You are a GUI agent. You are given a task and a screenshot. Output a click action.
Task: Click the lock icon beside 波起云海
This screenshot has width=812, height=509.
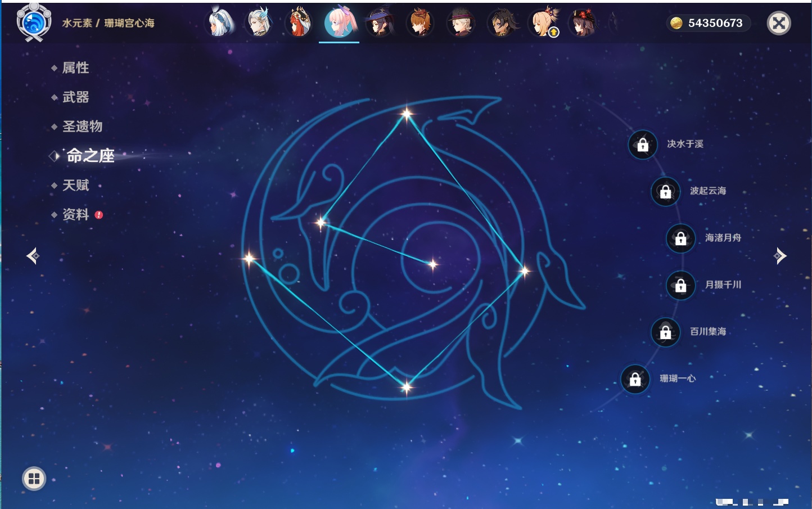(665, 191)
